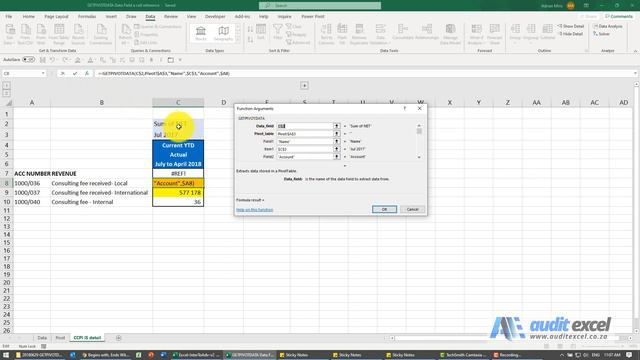Open the Solver add-in
Viewport: 640px width, 360px height.
(601, 34)
